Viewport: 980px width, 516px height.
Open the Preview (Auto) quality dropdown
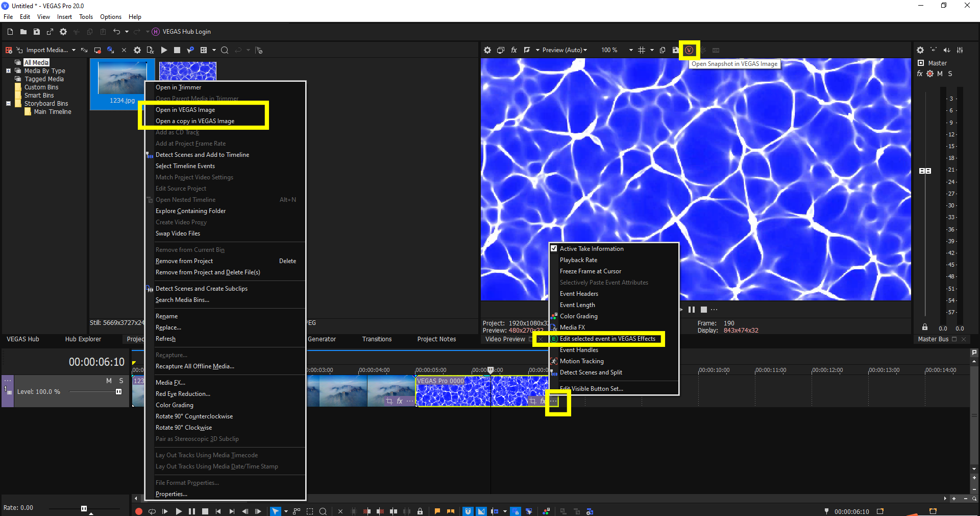coord(565,50)
